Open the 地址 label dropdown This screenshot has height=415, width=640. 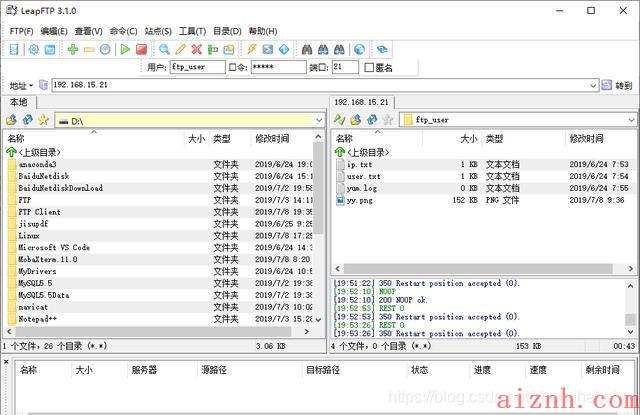coord(21,86)
